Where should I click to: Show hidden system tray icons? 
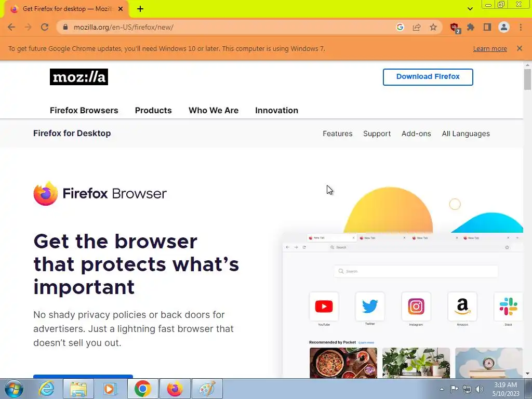[x=442, y=389]
